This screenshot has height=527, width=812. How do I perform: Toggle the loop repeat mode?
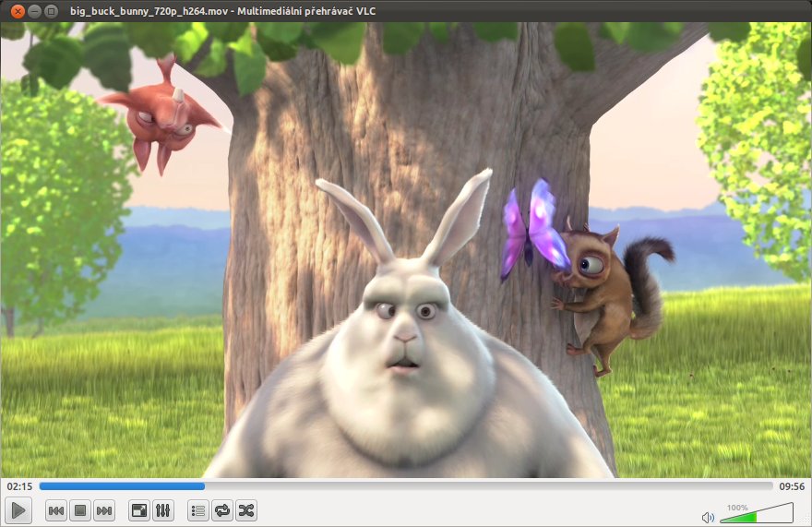click(x=222, y=511)
